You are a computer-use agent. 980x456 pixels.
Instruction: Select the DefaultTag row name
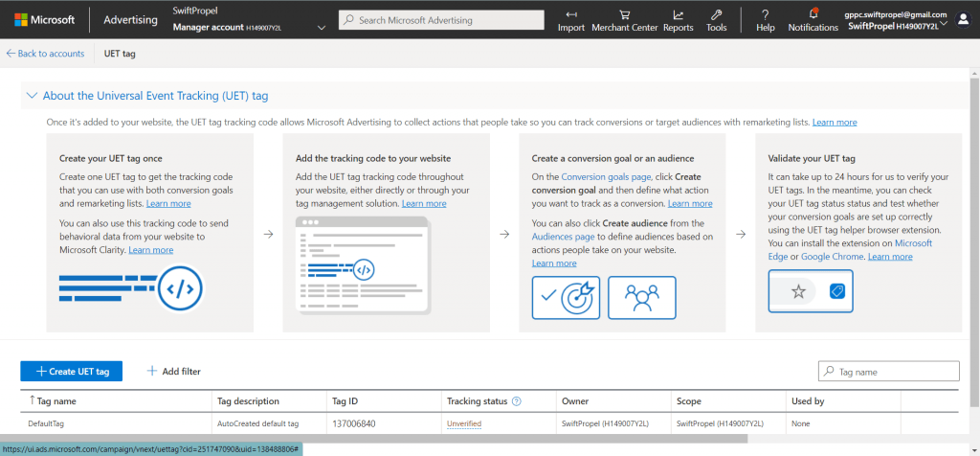[46, 423]
